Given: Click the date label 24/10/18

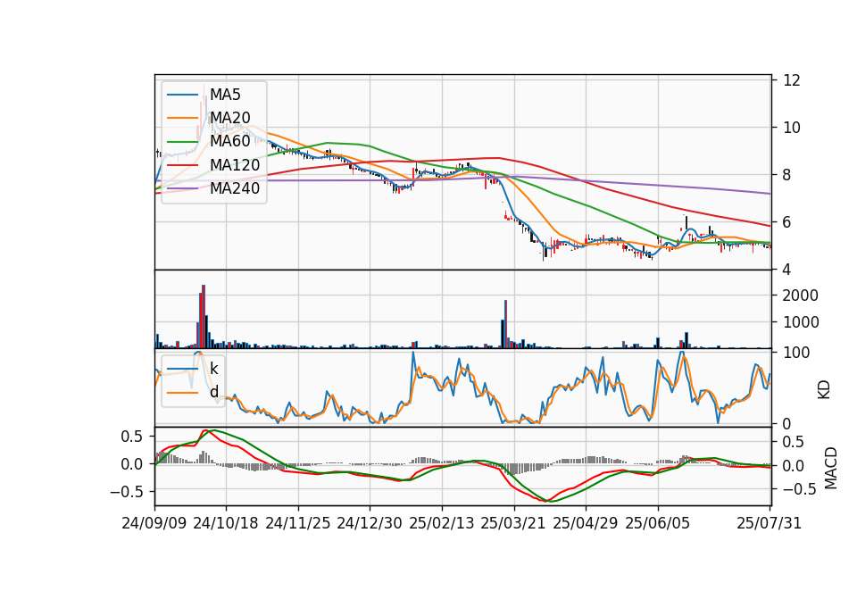Looking at the screenshot, I should [226, 523].
